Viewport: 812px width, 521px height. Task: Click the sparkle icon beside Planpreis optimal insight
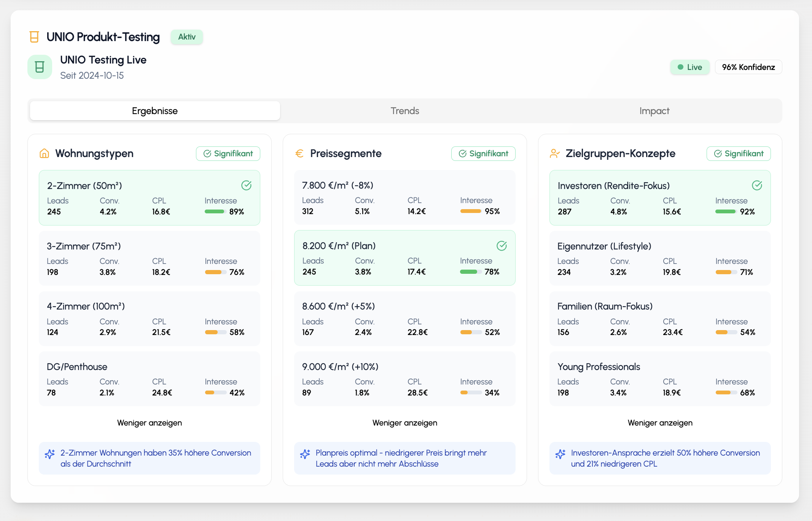click(x=305, y=454)
